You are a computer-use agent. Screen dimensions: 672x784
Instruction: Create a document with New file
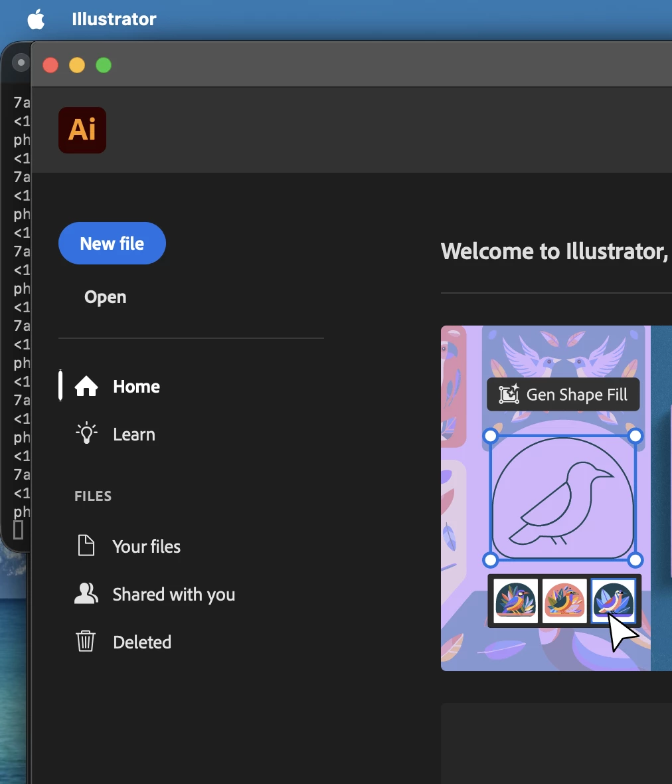[112, 243]
